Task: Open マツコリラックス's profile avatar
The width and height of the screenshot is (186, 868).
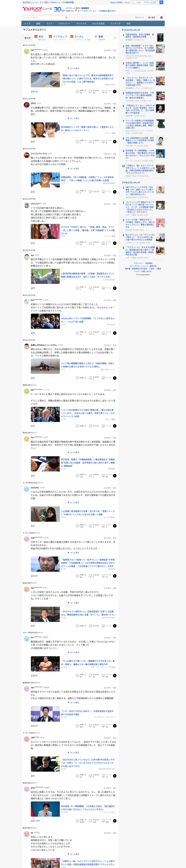Action: tap(26, 155)
